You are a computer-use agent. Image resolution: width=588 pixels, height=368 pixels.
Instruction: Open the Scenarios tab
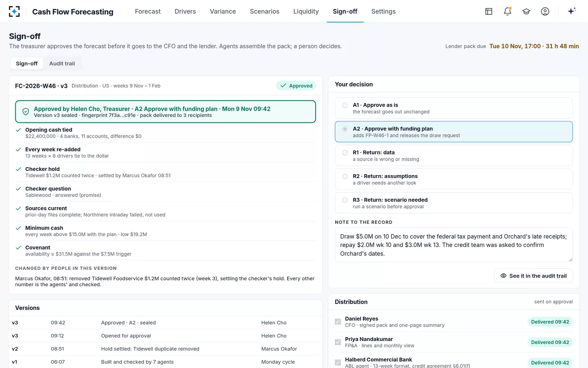[x=265, y=11]
